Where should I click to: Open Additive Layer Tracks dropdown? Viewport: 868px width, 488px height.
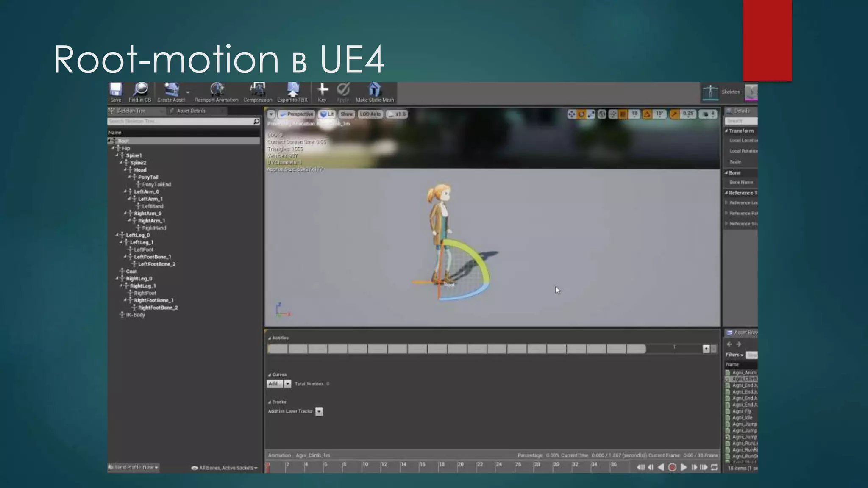(319, 411)
